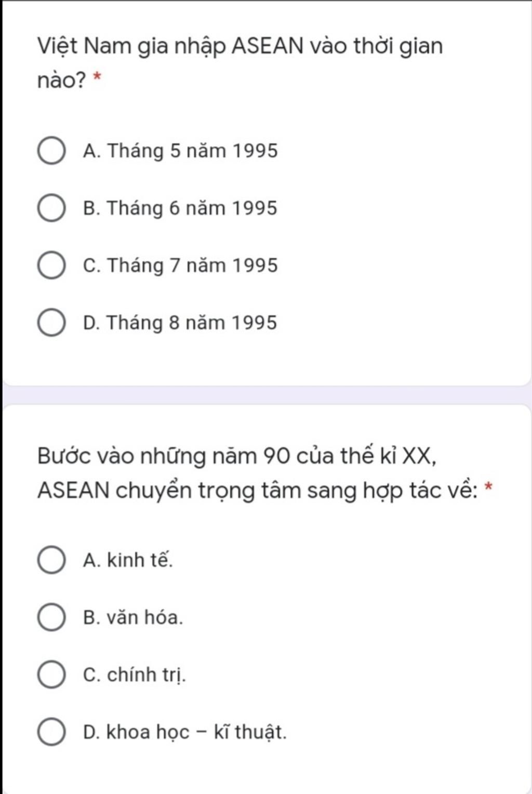Click the 'A. kinh tế.' answer label
532x794 pixels.
[128, 560]
